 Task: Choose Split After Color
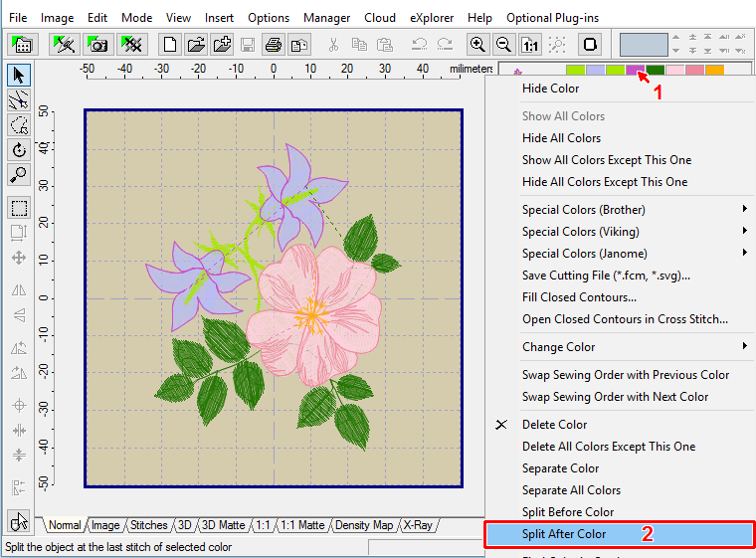620,534
